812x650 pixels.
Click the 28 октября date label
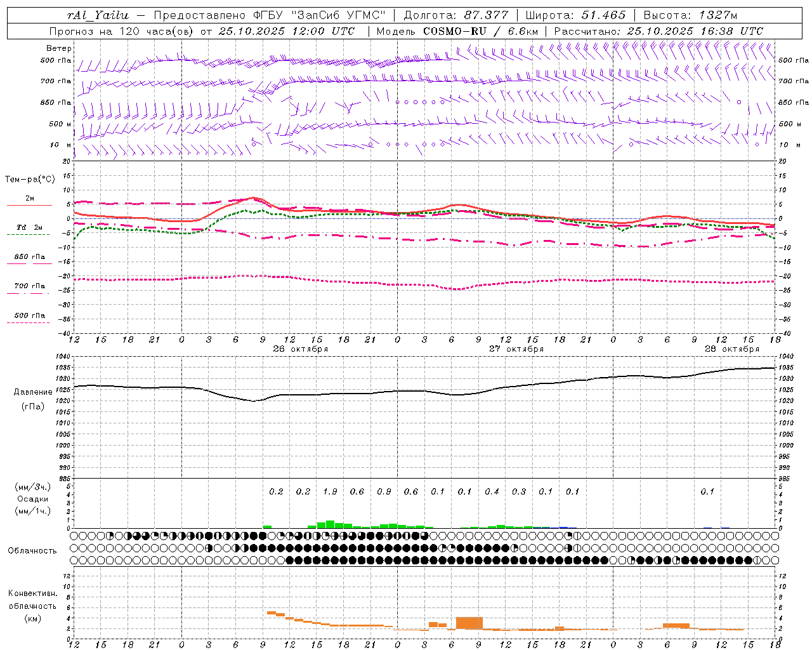pyautogui.click(x=732, y=349)
